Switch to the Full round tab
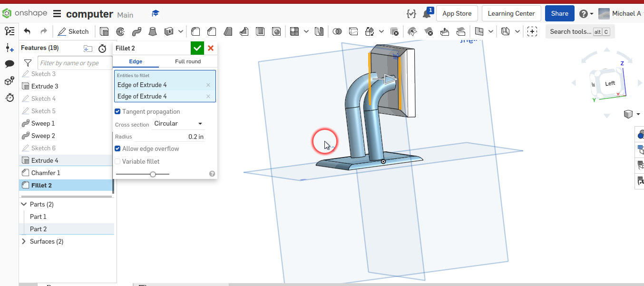Screen dimensions: 644x286 [188, 61]
